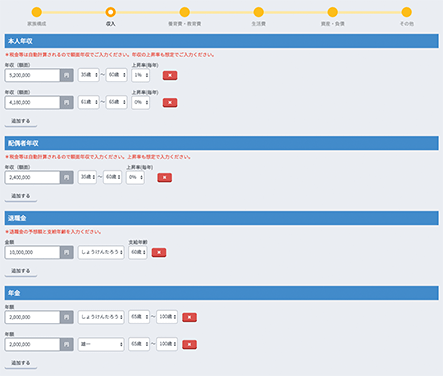Click 追加する under the pension section
Screen dimensions: 443x376
21,363
